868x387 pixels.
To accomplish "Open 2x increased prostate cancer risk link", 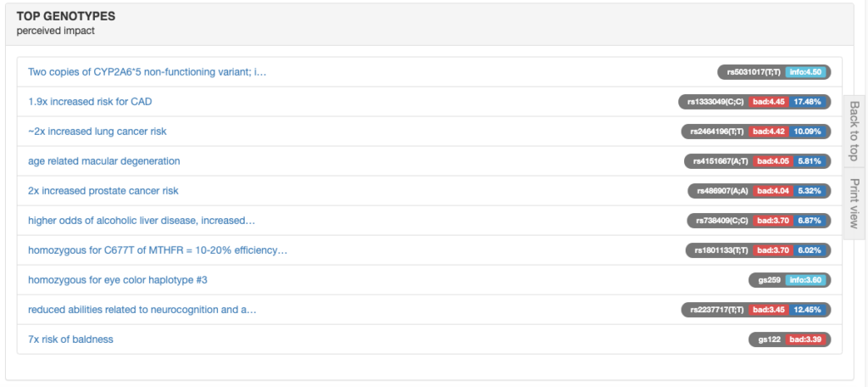I will coord(103,191).
